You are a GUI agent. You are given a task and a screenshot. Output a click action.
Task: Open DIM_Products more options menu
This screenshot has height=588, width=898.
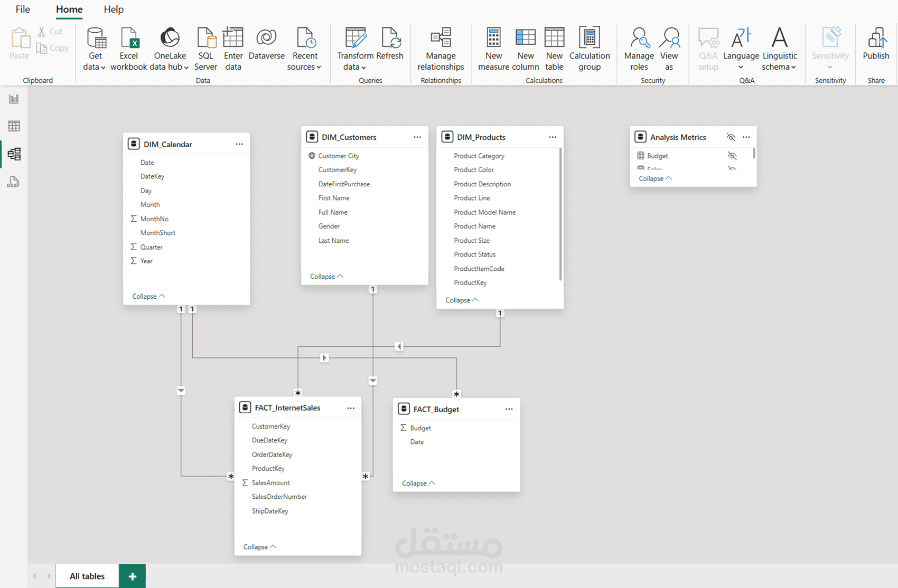pos(553,137)
